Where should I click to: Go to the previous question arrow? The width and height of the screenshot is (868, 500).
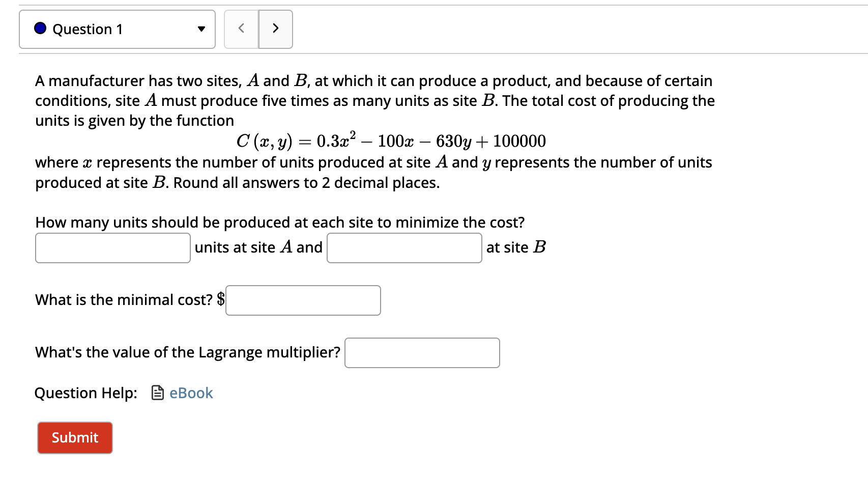[x=241, y=29]
